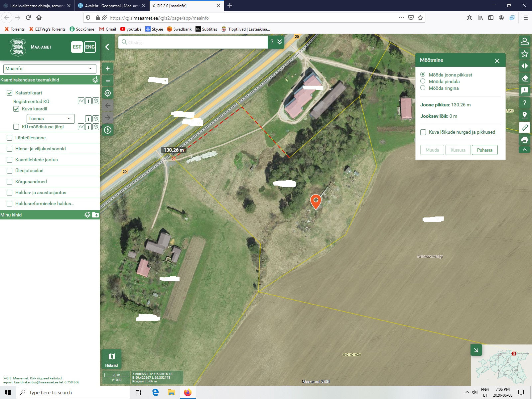
Task: Click the zoom in plus button
Action: [107, 68]
